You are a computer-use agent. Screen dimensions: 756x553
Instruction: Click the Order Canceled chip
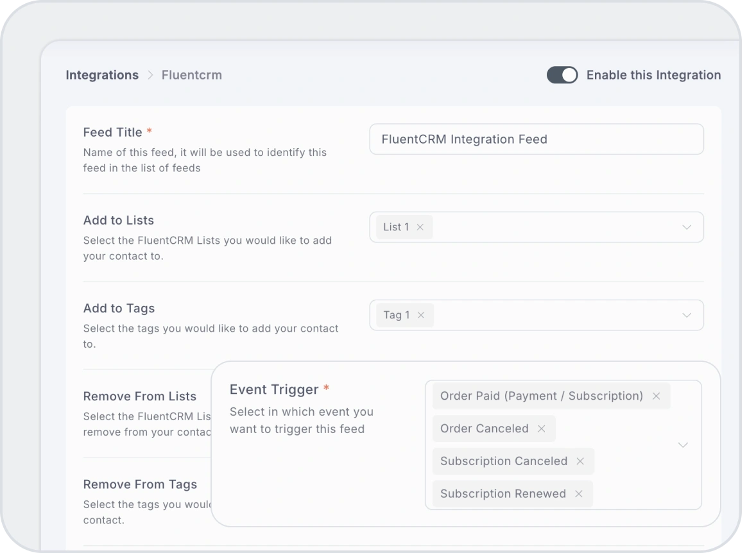(485, 429)
